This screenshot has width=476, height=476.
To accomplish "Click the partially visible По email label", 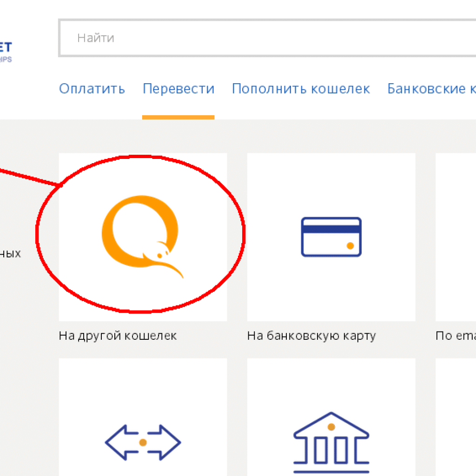I will [456, 336].
